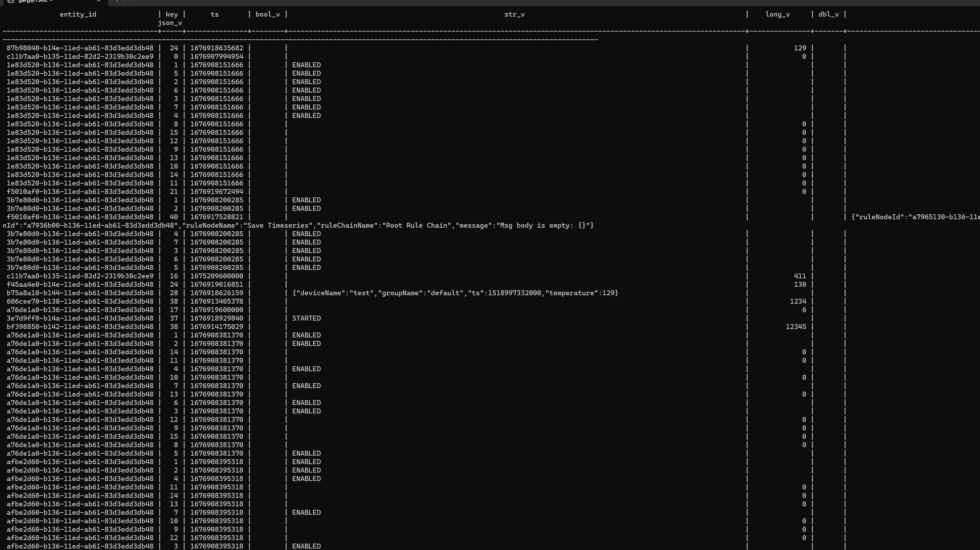980x550 pixels.
Task: Click the key column header
Action: (x=172, y=14)
